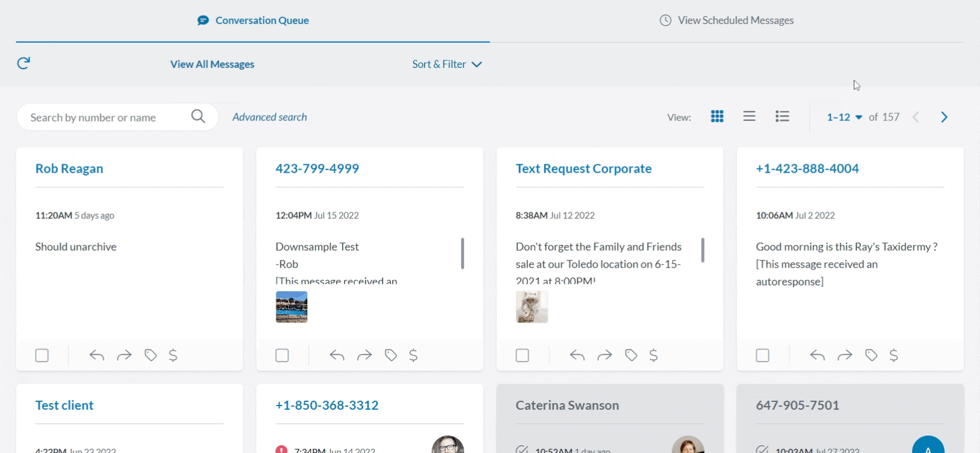Click reply arrow on Rob Reagan card
This screenshot has height=453, width=980.
click(x=97, y=356)
